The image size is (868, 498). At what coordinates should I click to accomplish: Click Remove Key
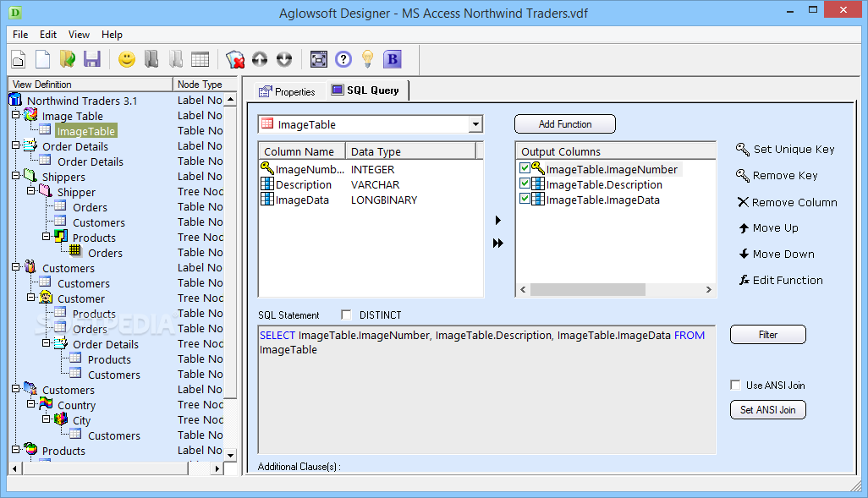[777, 175]
